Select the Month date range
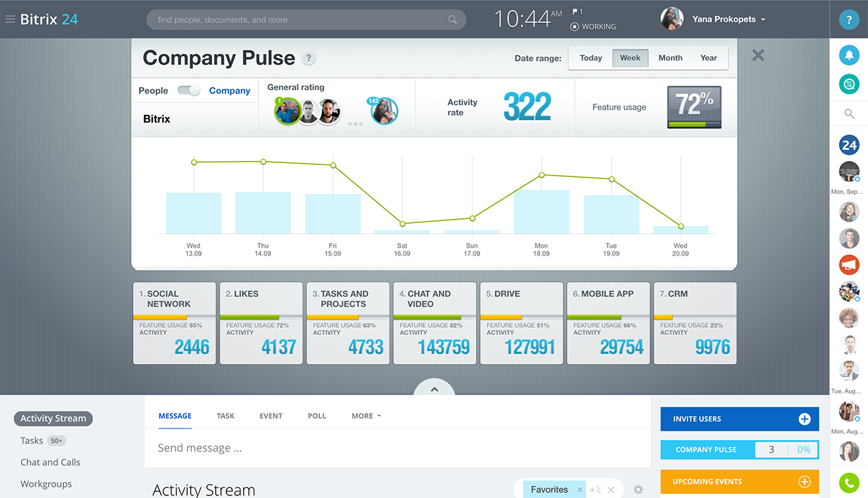 click(670, 58)
